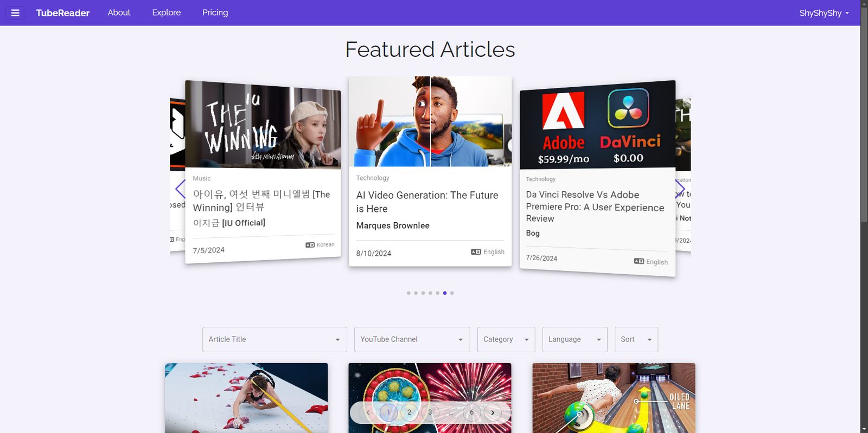Open the rock climbing article thumbnail
Image resolution: width=868 pixels, height=433 pixels.
(246, 398)
